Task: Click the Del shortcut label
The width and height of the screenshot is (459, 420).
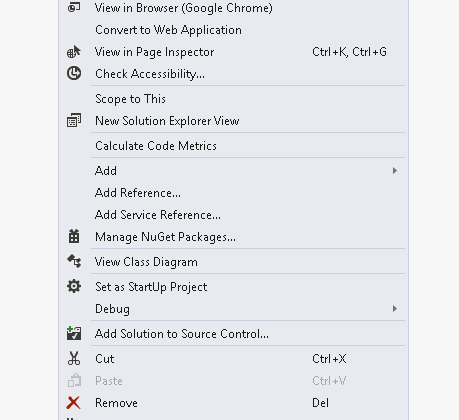Action: click(320, 403)
